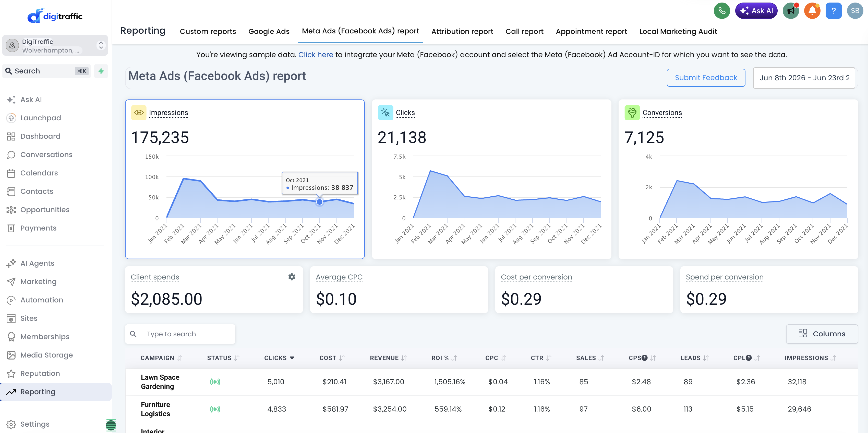The height and width of the screenshot is (433, 868).
Task: Click the digitraffic logo
Action: click(55, 16)
